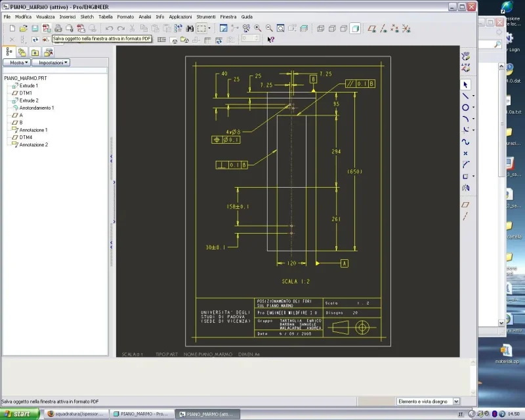Toggle the table grid icon in the second toolbar row
The width and height of the screenshot is (525, 420).
tap(207, 40)
